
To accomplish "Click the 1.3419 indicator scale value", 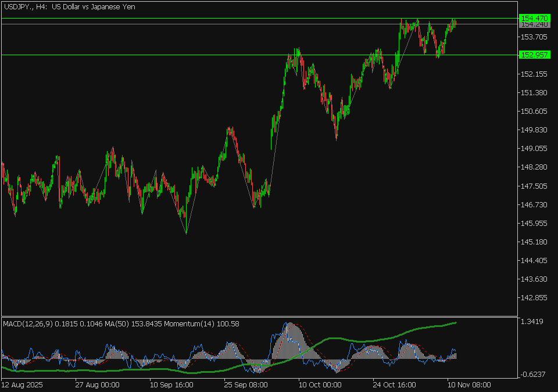I will click(532, 321).
